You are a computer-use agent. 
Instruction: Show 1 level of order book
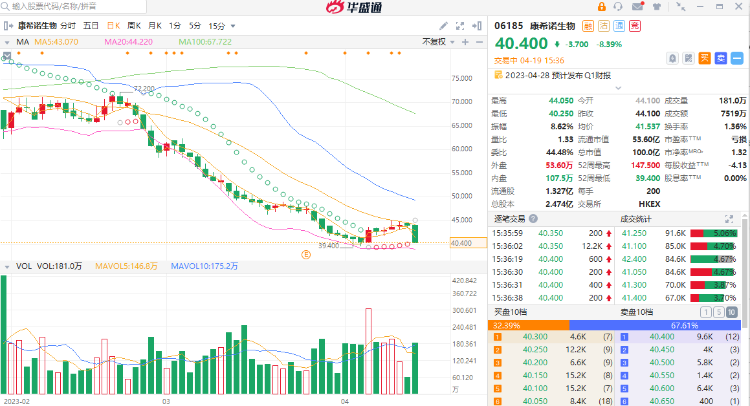tap(706, 312)
